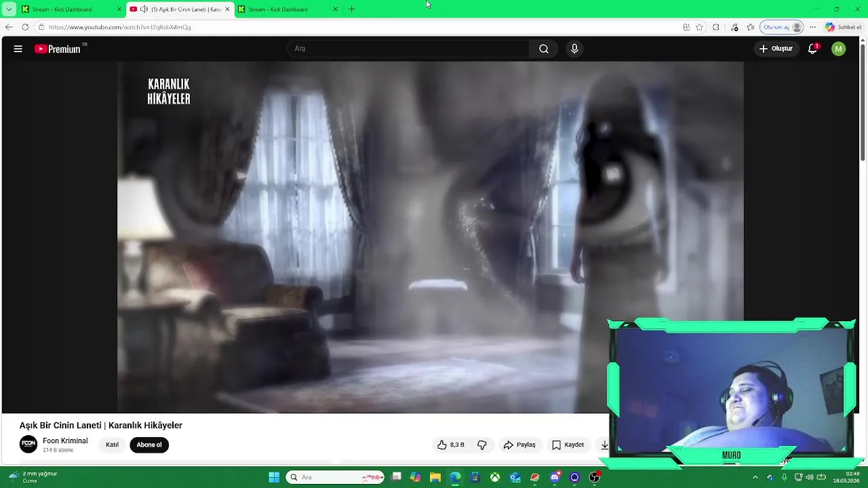
Task: Click the Oluştur create button
Action: coord(776,49)
